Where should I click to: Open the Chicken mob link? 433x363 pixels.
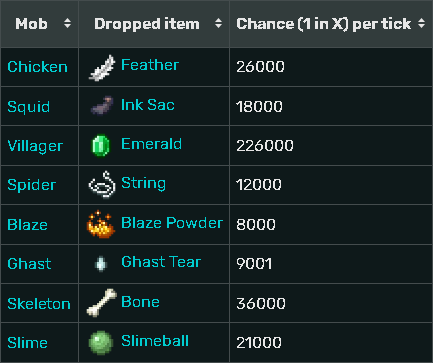(37, 67)
